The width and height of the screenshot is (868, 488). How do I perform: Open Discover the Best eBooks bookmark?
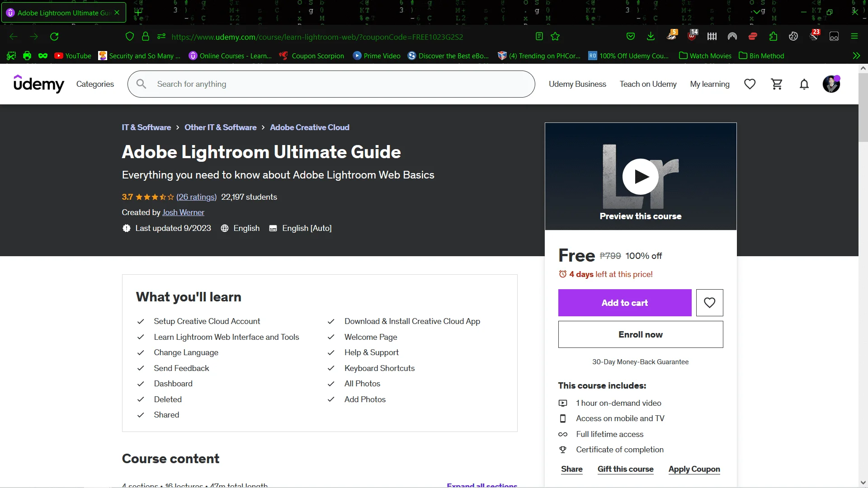pyautogui.click(x=448, y=56)
